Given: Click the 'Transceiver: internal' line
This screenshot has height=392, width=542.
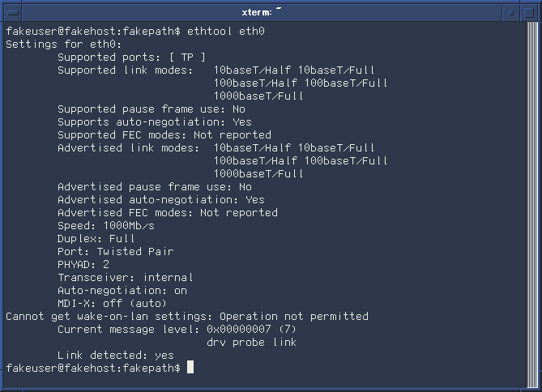Looking at the screenshot, I should [x=125, y=278].
